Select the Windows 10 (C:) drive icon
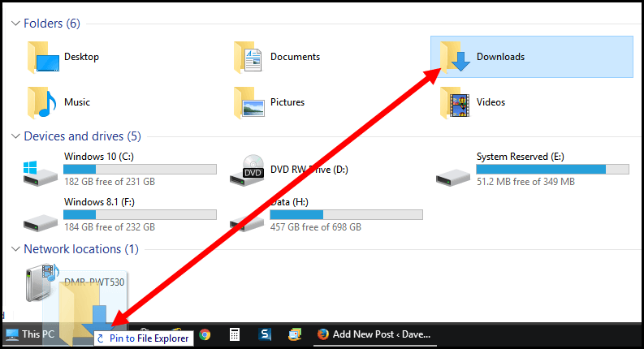The width and height of the screenshot is (644, 349). pos(41,173)
